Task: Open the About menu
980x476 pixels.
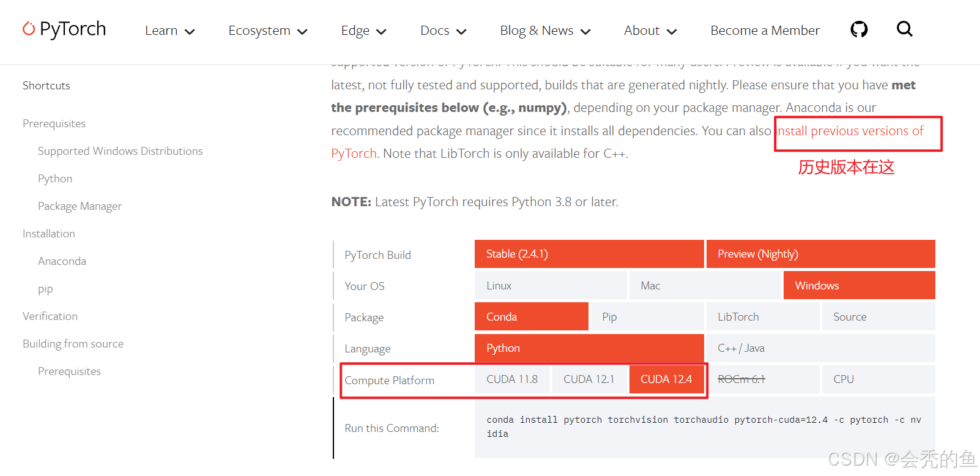Action: (x=642, y=31)
